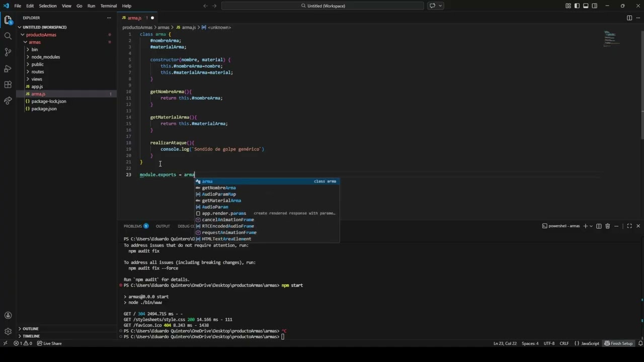Open the Copilot chat icon
The width and height of the screenshot is (644, 362).
[x=432, y=6]
